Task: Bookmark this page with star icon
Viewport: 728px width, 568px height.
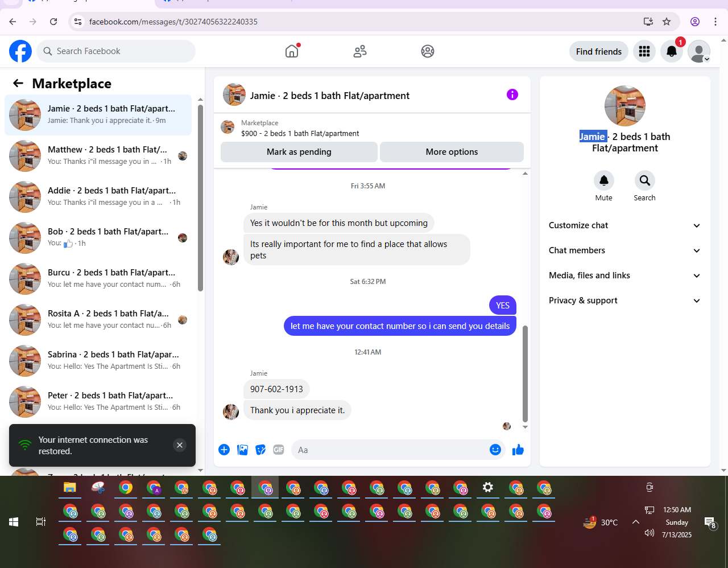Action: tap(667, 22)
